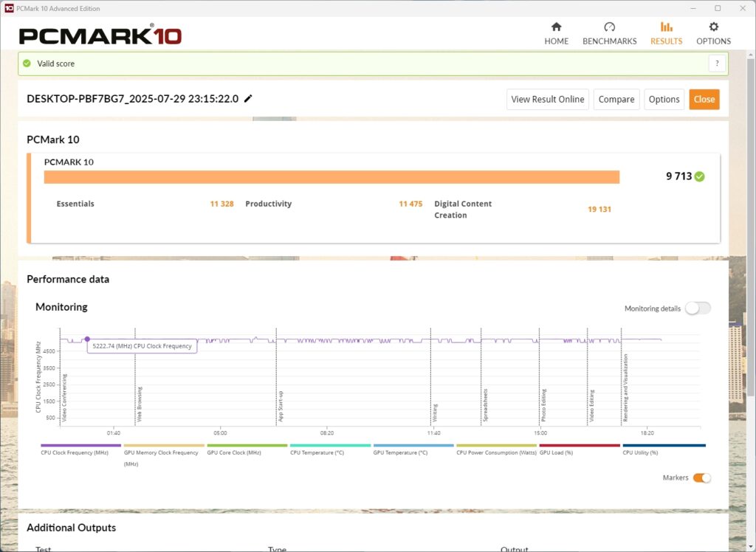Click the PCMARK 10 logo
Screen dimensions: 756x552
100,35
